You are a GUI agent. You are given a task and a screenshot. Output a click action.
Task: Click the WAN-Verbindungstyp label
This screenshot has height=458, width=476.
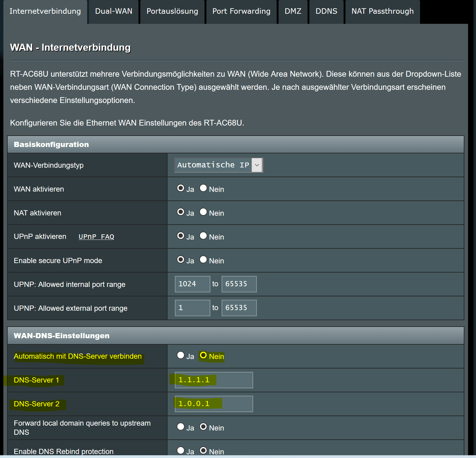tap(49, 165)
